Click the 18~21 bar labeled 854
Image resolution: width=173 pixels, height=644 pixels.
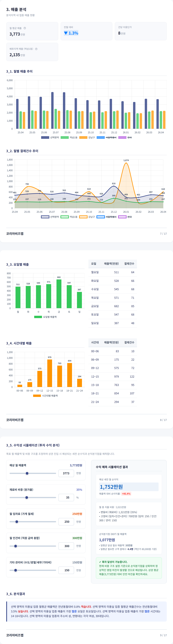(70, 375)
